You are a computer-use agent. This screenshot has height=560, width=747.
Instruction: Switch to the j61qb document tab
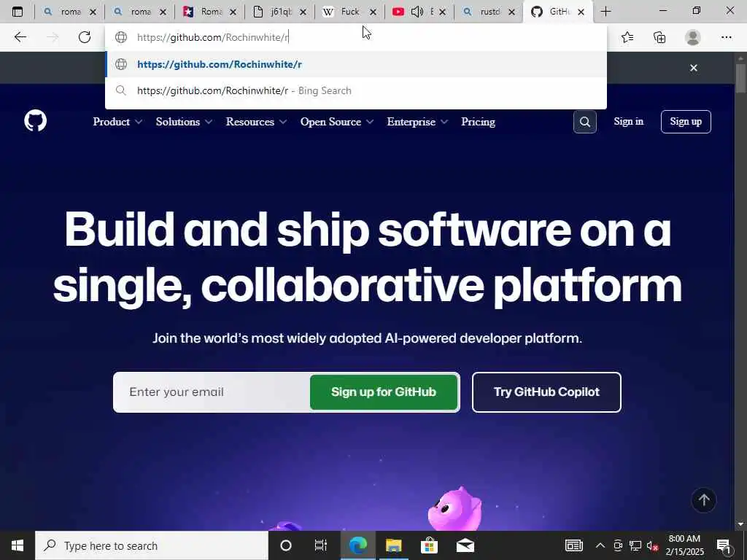pyautogui.click(x=279, y=12)
